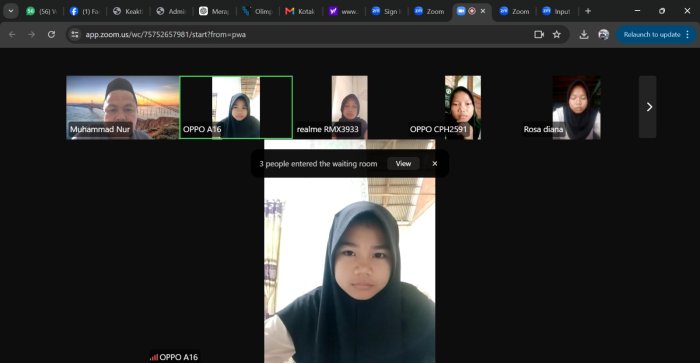
Task: Switch to the Facebook tab
Action: click(85, 11)
